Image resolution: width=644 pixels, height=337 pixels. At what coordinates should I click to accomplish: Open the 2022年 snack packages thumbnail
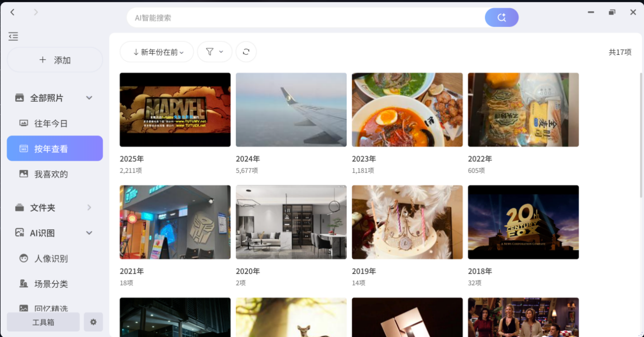click(523, 110)
